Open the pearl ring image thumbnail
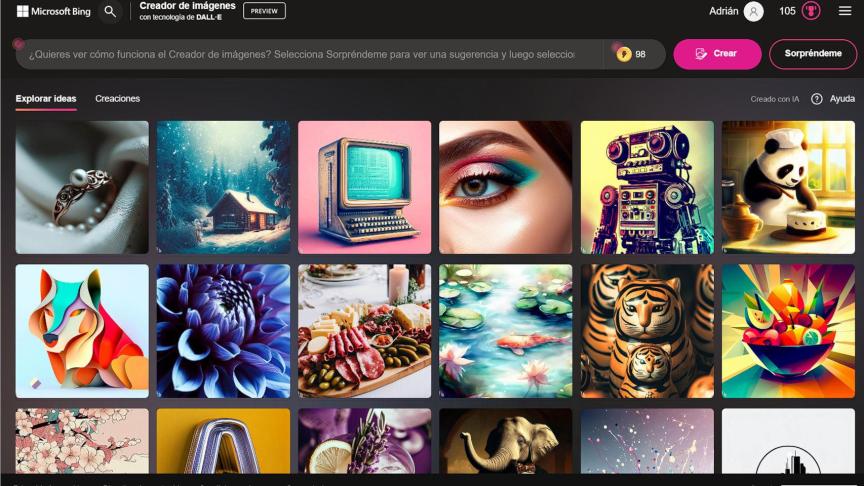864x486 pixels. [82, 187]
